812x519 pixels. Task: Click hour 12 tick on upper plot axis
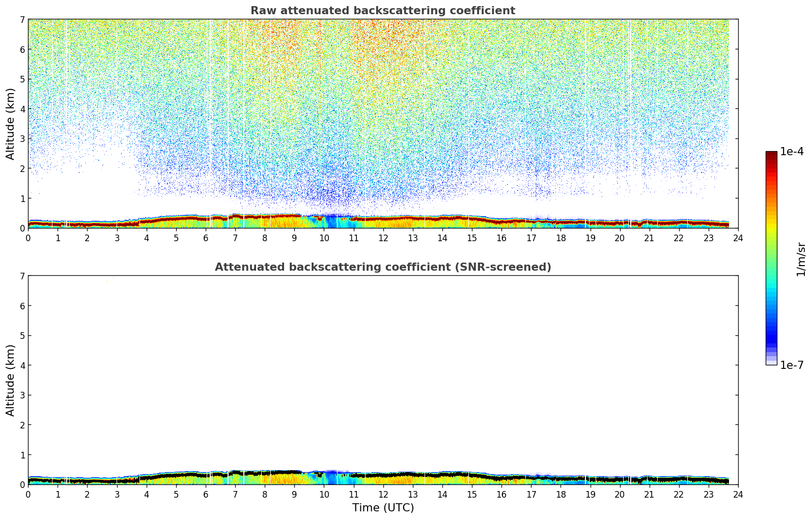click(x=383, y=238)
